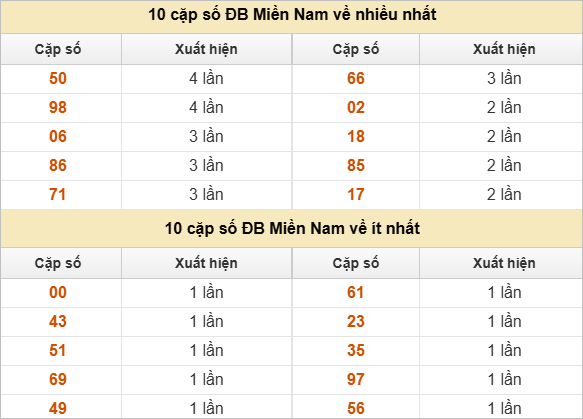This screenshot has height=419, width=583.
Task: Select pair number 43
Action: pyautogui.click(x=58, y=322)
